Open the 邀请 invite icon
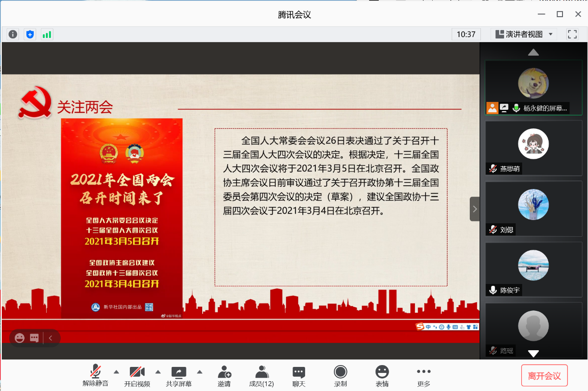This screenshot has width=588, height=391. 224,376
